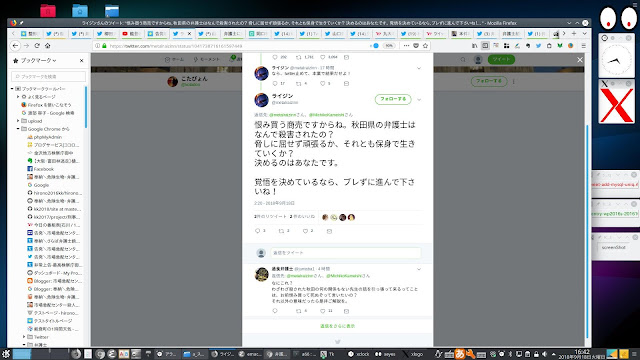640x360 pixels.
Task: Like the 通貨弁護士 reply heart icon
Action: click(322, 311)
